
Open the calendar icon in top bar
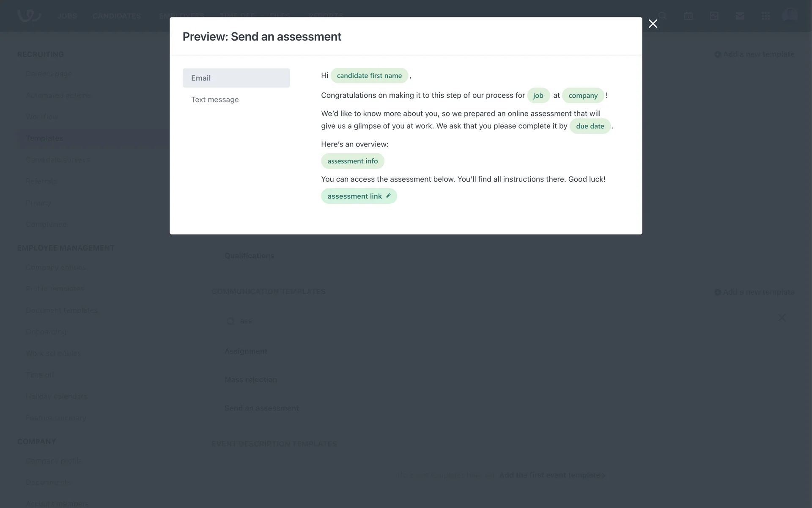688,16
